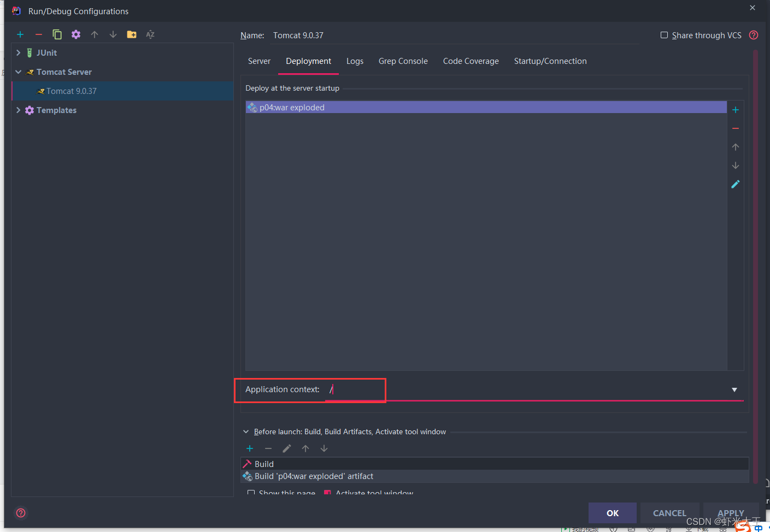Select Tomcat 9.0.37 configuration in tree

pyautogui.click(x=123, y=91)
